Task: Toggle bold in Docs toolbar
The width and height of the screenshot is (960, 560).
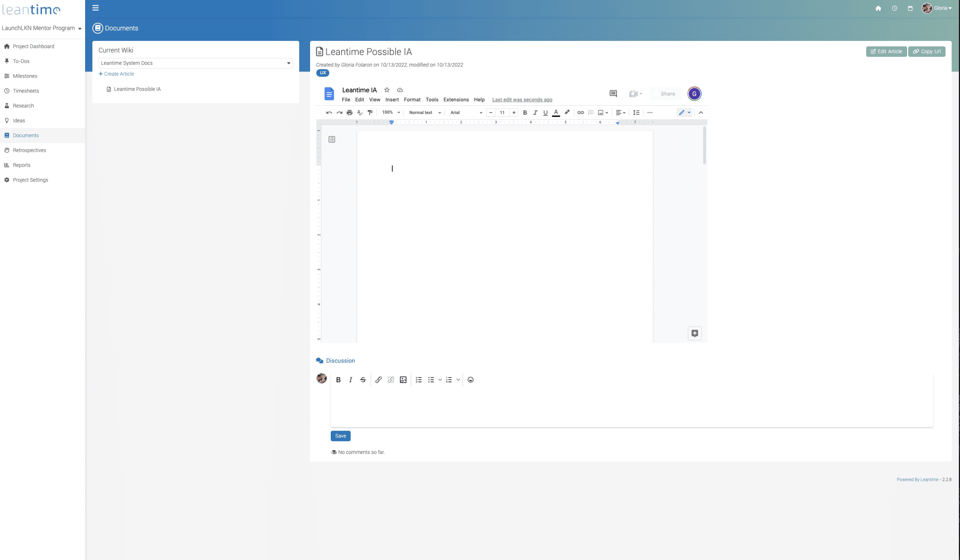Action: (525, 113)
